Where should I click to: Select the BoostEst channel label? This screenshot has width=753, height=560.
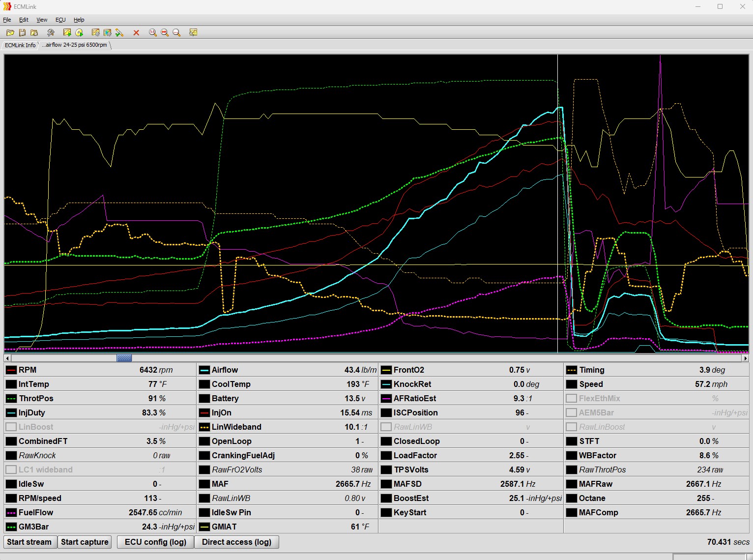411,498
